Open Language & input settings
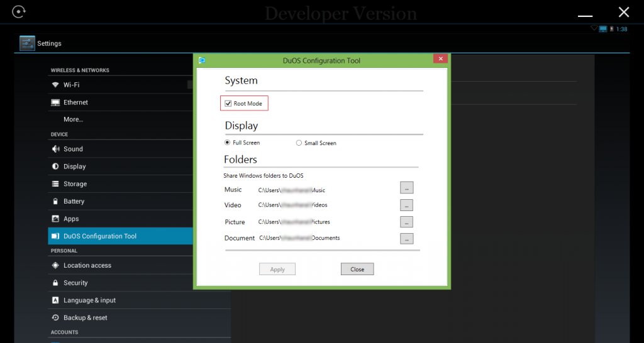The width and height of the screenshot is (644, 343). click(89, 300)
